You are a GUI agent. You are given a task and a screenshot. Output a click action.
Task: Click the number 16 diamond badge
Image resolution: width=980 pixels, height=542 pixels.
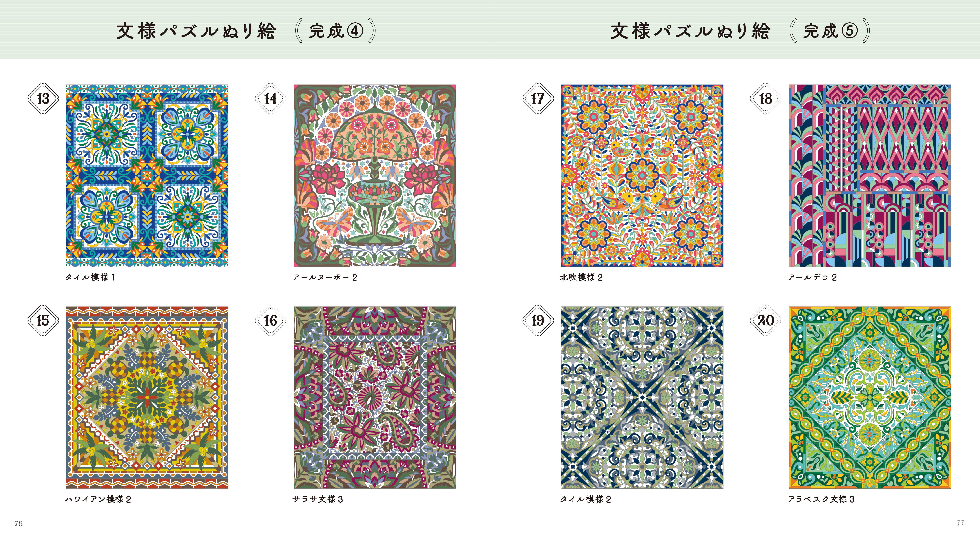click(270, 320)
